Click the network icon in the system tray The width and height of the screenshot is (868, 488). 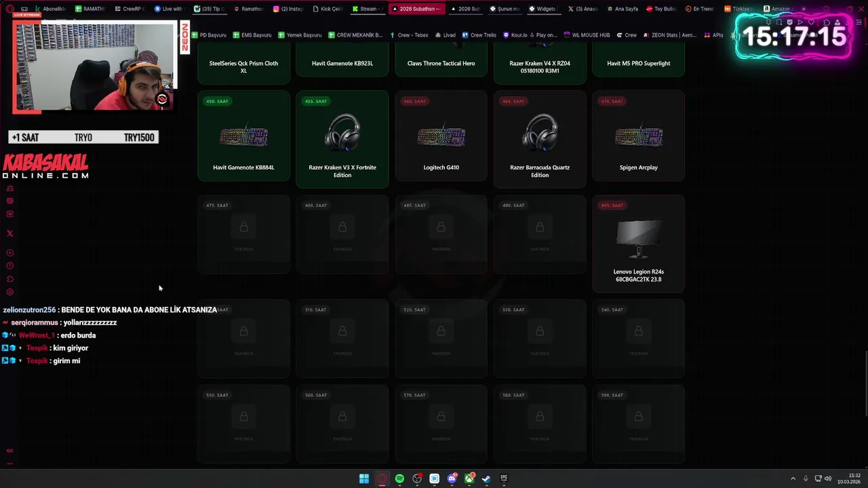tap(818, 479)
